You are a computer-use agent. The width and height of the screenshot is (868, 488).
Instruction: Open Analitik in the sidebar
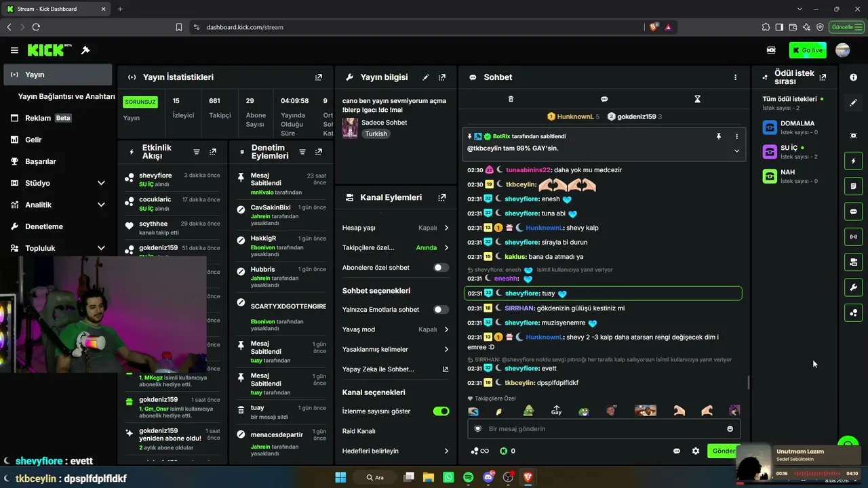point(58,205)
